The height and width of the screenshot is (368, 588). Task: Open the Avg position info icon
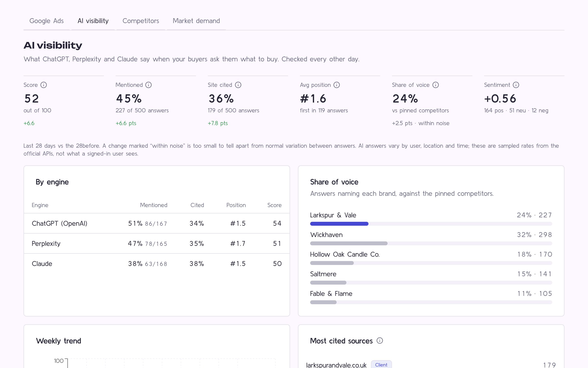(x=337, y=85)
